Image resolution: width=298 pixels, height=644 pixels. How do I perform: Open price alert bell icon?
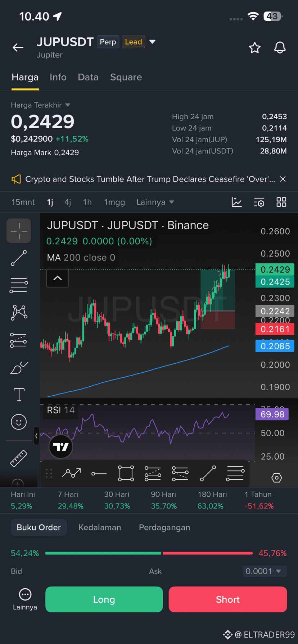click(x=280, y=47)
